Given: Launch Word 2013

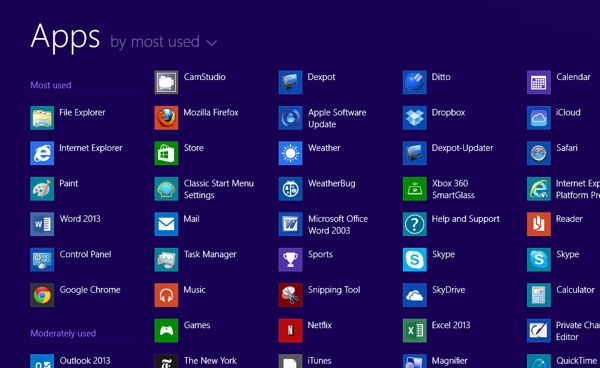Looking at the screenshot, I should click(x=65, y=224).
